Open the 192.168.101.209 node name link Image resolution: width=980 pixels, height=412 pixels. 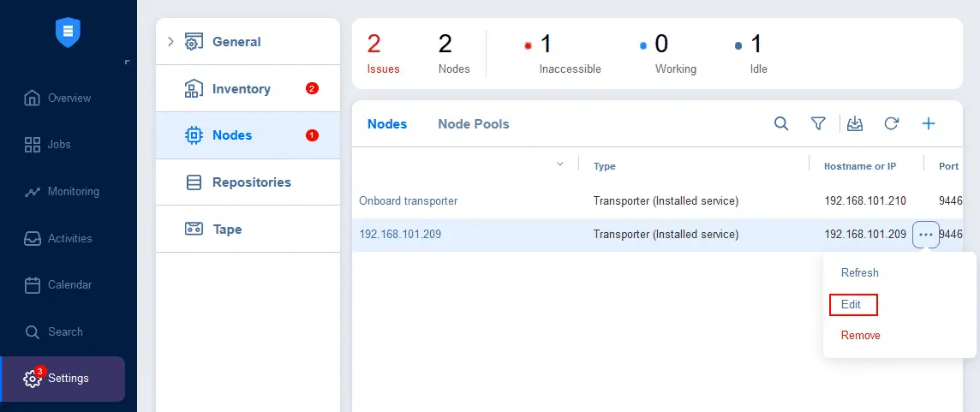pyautogui.click(x=400, y=235)
